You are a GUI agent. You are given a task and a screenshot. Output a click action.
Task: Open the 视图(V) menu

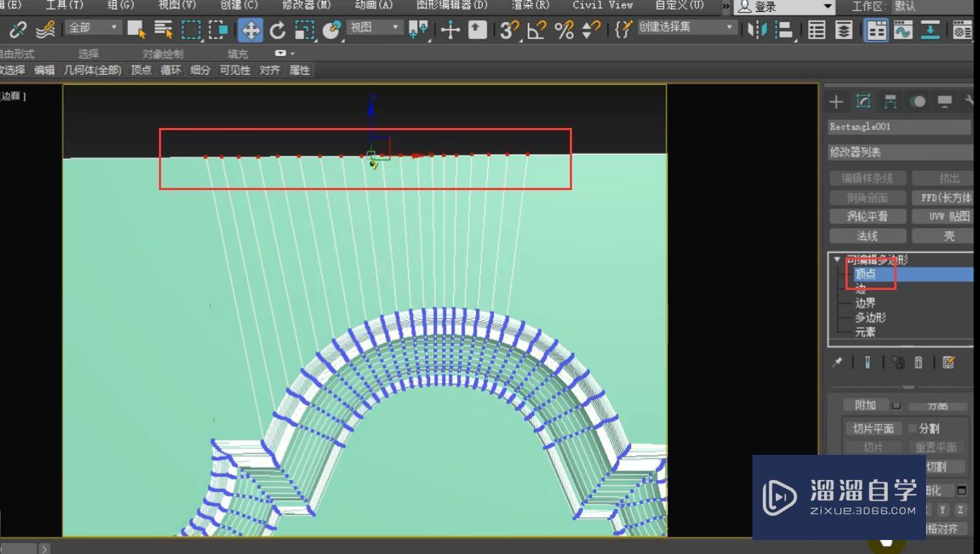(177, 5)
